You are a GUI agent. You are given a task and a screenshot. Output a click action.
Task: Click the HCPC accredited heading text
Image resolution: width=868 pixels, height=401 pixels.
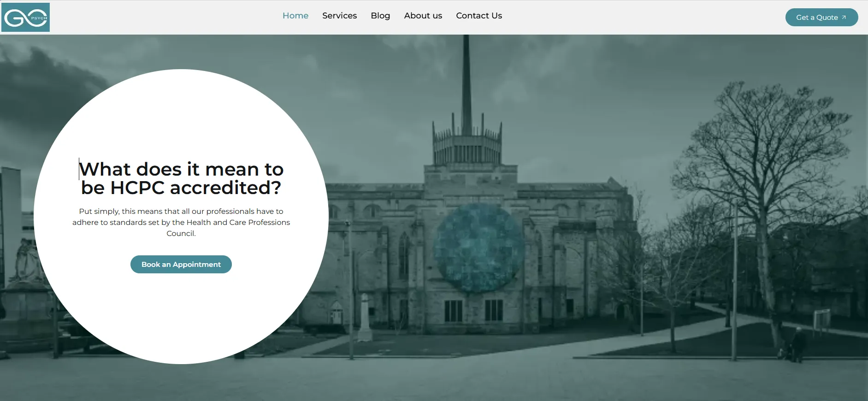(181, 178)
